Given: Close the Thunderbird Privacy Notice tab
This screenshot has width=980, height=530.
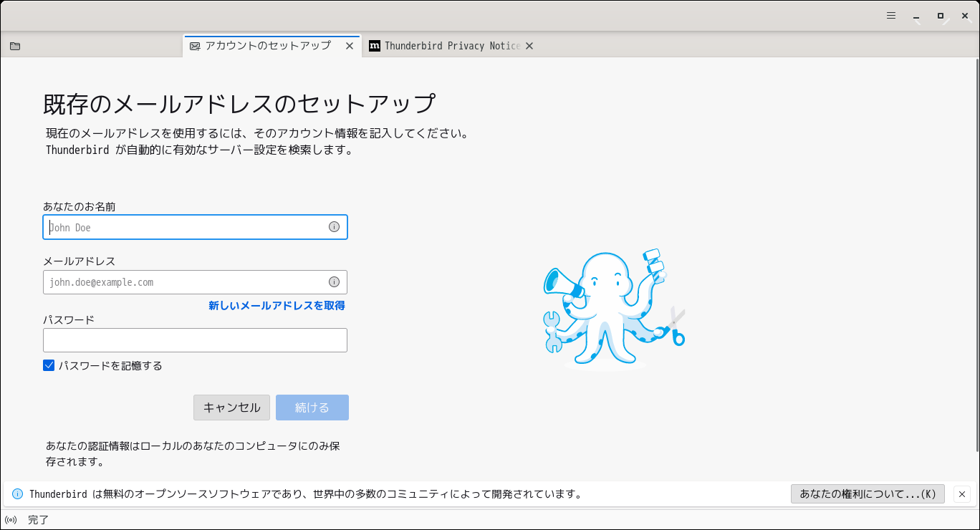Looking at the screenshot, I should click(529, 46).
